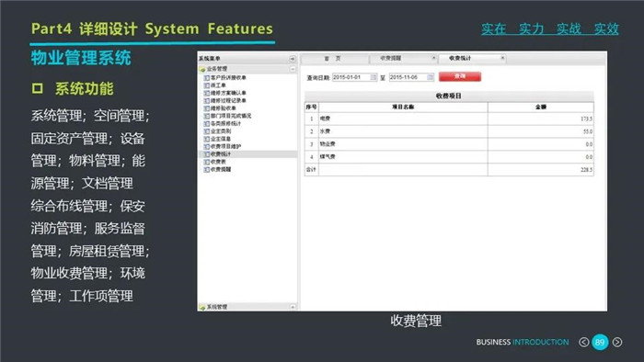
Task: Click the 实在 实力 实战 实效 link
Action: (x=550, y=28)
